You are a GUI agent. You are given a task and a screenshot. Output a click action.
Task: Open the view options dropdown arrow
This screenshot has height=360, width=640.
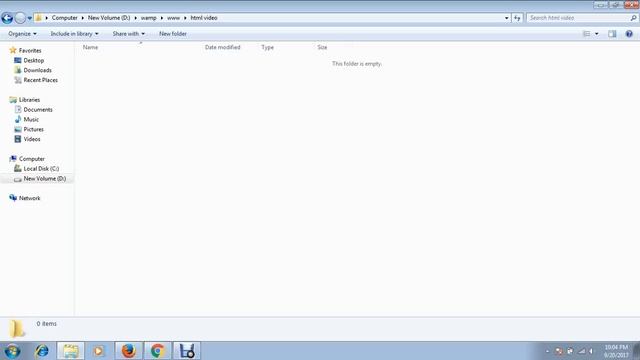click(x=597, y=34)
